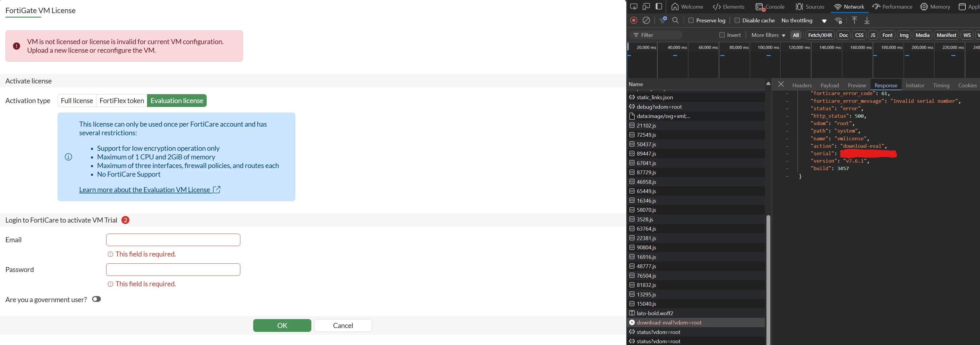Click the Welcome home icon tab
The height and width of the screenshot is (345, 980).
point(687,7)
